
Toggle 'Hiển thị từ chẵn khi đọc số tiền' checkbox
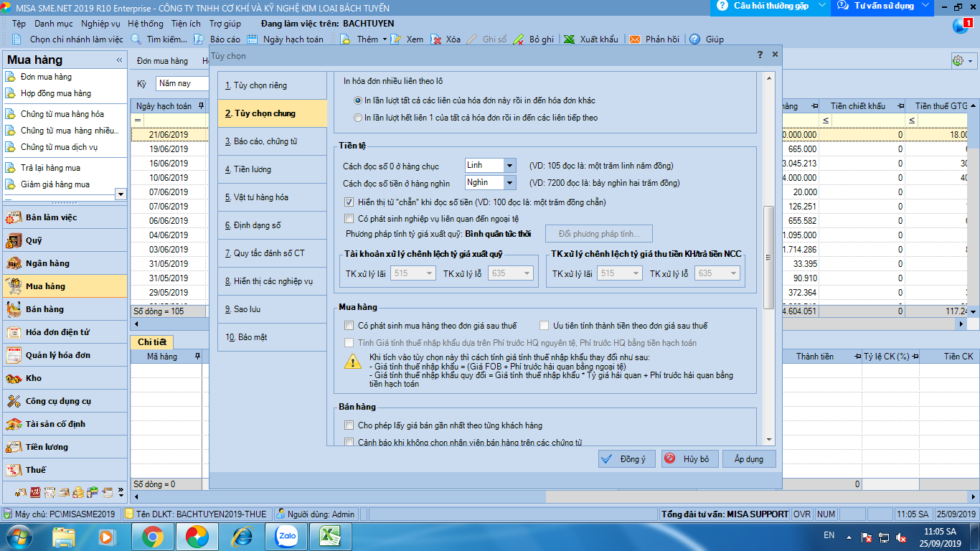pyautogui.click(x=349, y=202)
